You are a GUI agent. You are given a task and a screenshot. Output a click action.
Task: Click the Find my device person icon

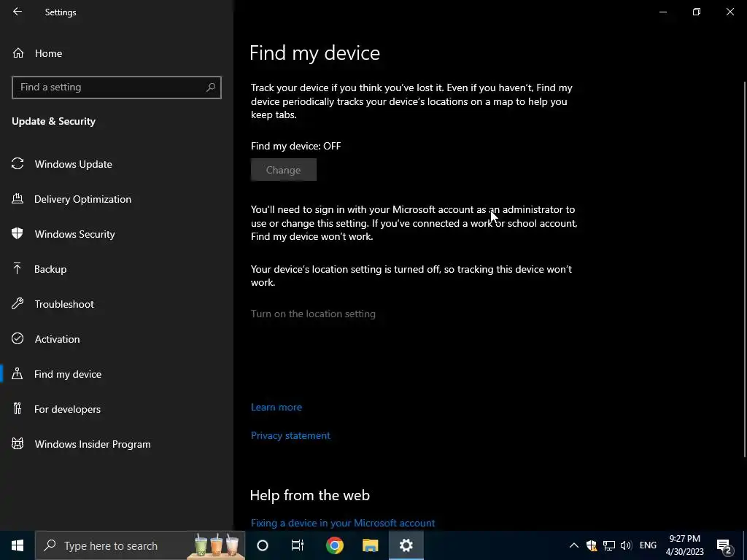pyautogui.click(x=18, y=374)
